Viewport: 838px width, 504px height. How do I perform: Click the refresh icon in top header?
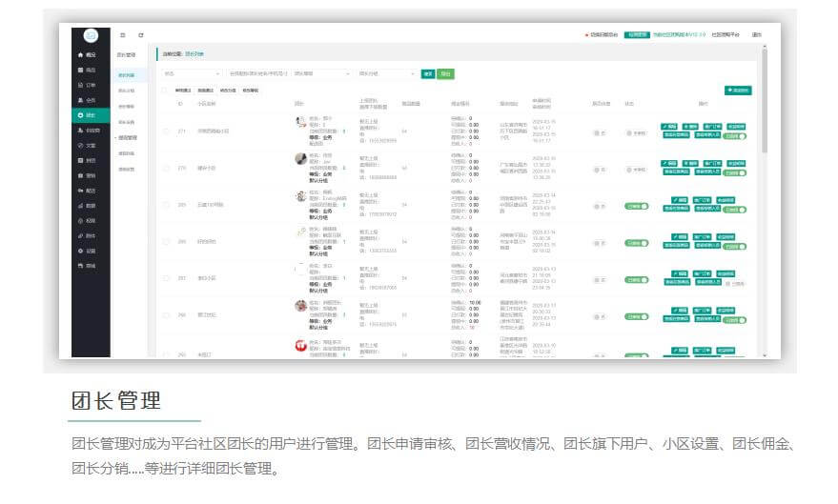(141, 35)
